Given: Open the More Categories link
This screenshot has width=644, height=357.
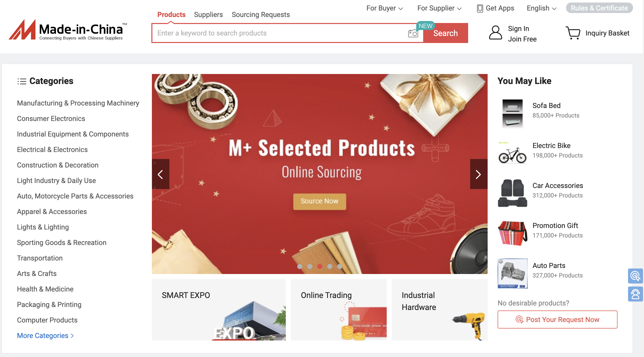Looking at the screenshot, I should (45, 335).
